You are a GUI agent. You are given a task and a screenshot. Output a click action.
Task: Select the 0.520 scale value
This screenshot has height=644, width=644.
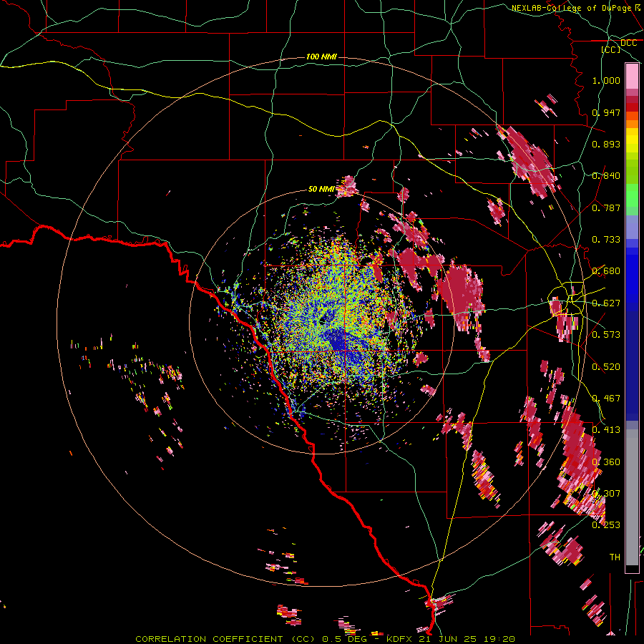click(x=606, y=367)
